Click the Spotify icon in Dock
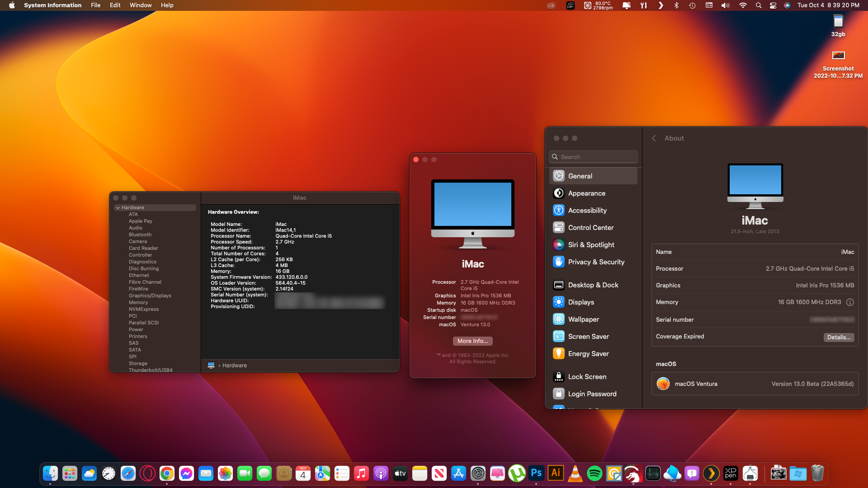This screenshot has height=488, width=868. point(594,474)
